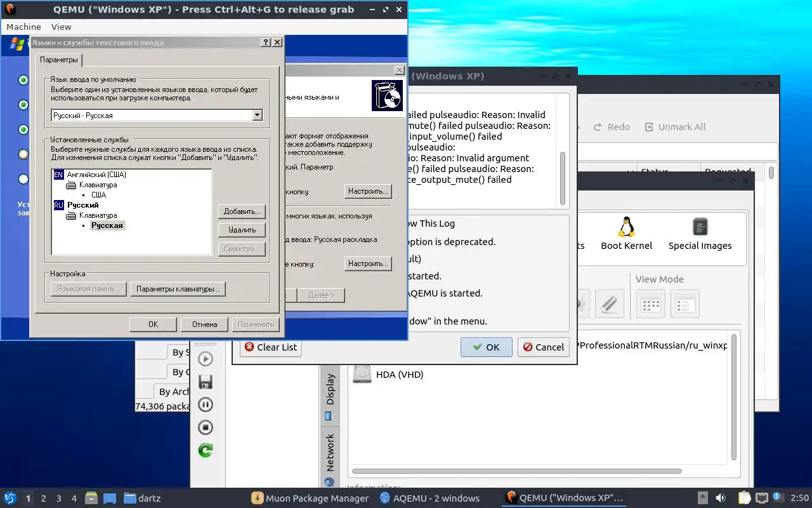Select the bold Русский language entry
The height and width of the screenshot is (508, 812).
coord(83,205)
